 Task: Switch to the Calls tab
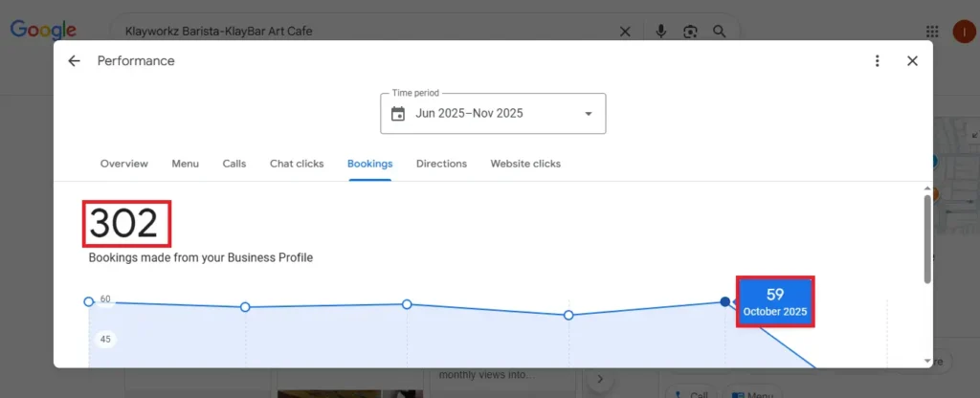(234, 164)
